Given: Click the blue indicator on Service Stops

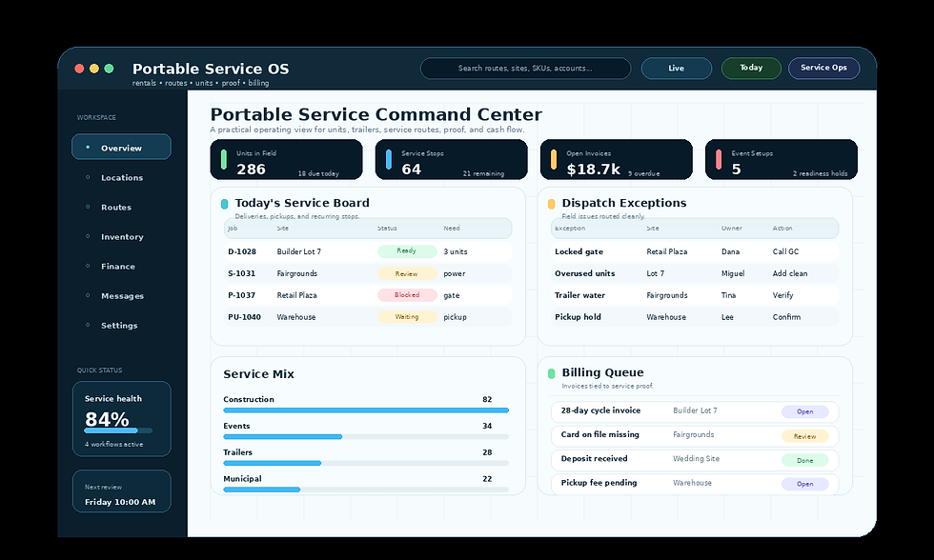Looking at the screenshot, I should pos(389,159).
